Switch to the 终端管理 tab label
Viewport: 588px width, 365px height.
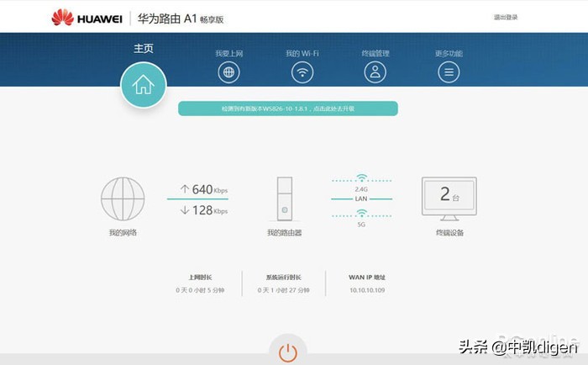375,53
